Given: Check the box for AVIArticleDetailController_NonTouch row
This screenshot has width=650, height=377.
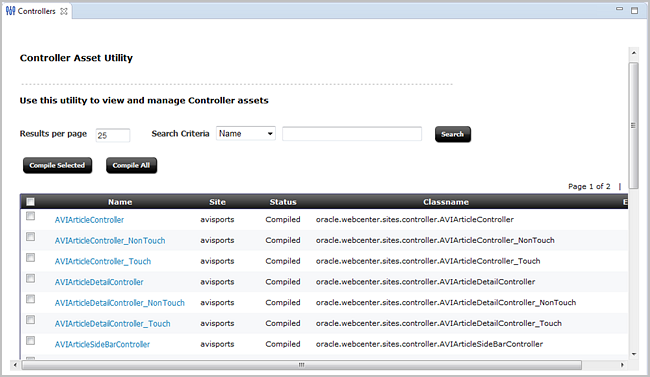Looking at the screenshot, I should (x=30, y=299).
